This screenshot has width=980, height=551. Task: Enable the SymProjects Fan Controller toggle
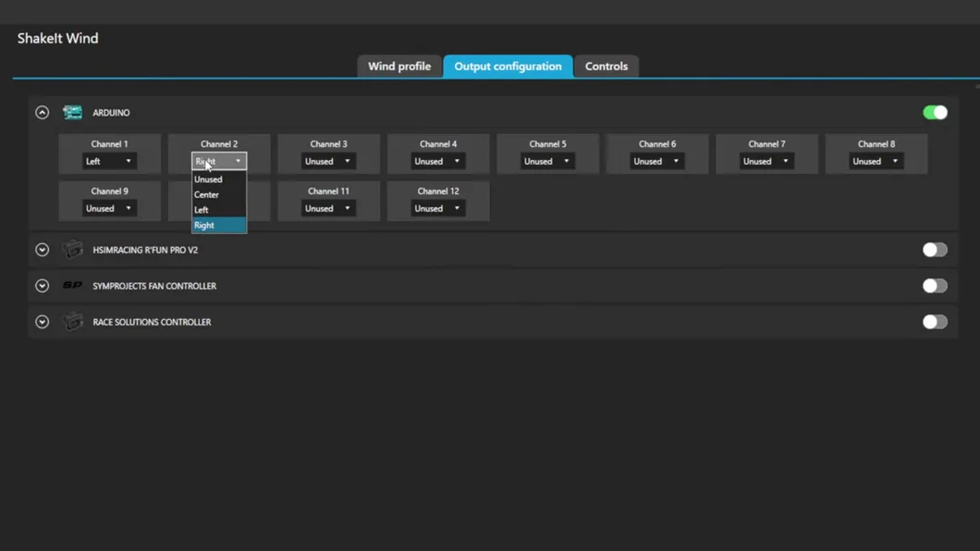[935, 286]
